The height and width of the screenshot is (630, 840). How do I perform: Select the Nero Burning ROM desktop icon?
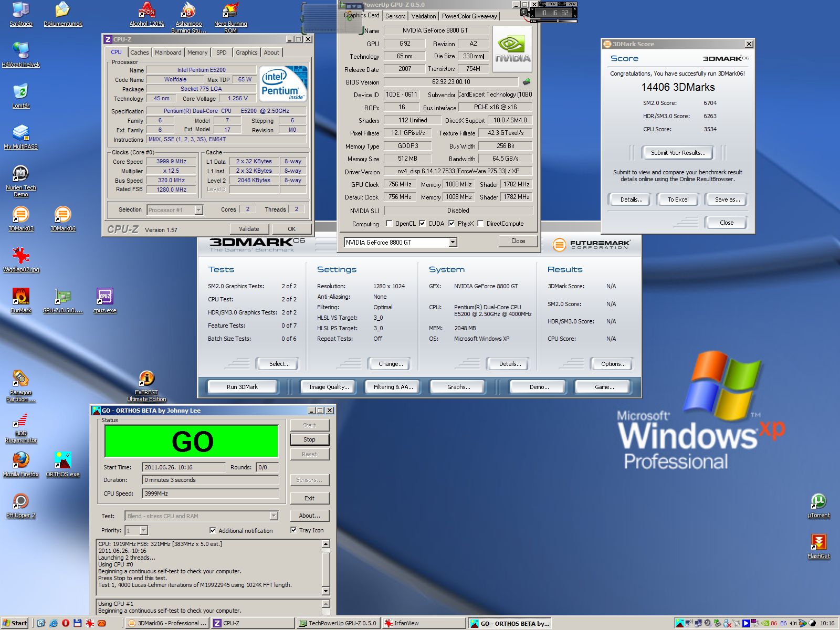pyautogui.click(x=230, y=17)
